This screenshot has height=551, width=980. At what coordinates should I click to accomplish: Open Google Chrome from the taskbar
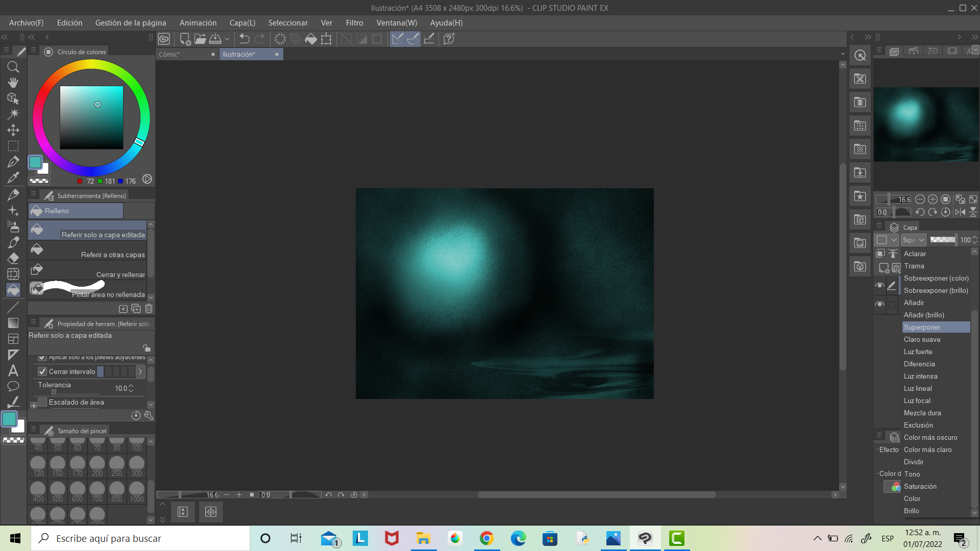(x=486, y=538)
